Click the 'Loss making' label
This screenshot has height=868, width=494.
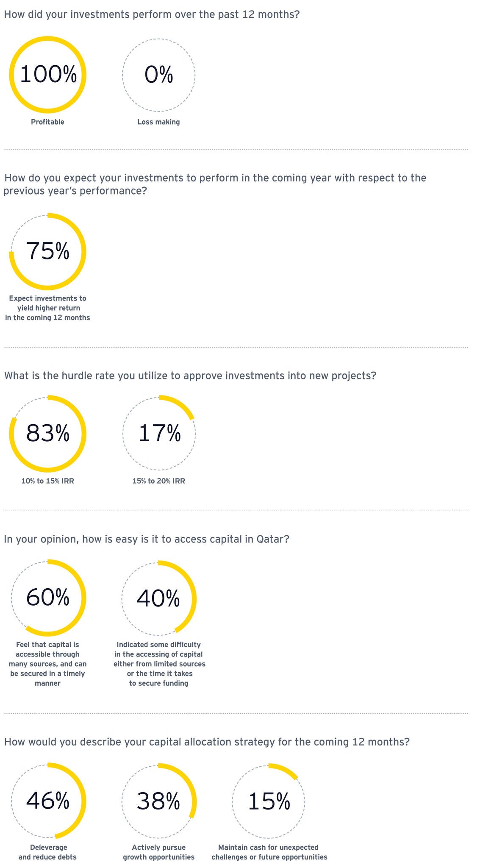158,122
